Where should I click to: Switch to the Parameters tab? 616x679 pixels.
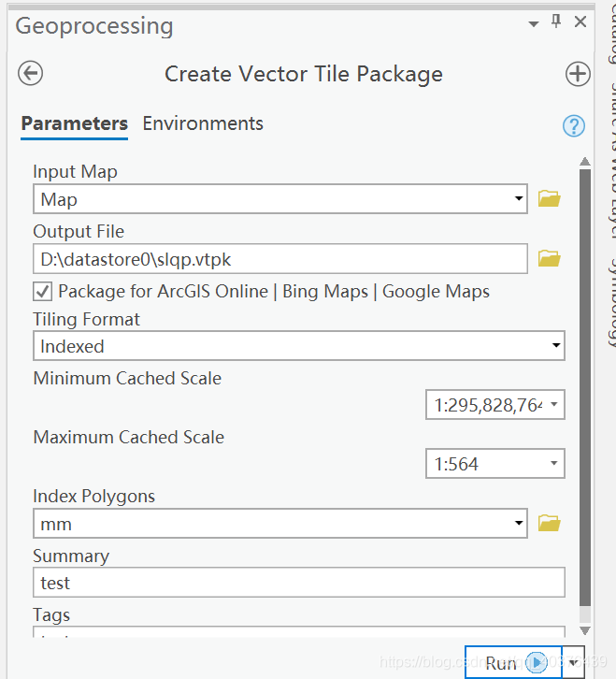pos(75,123)
